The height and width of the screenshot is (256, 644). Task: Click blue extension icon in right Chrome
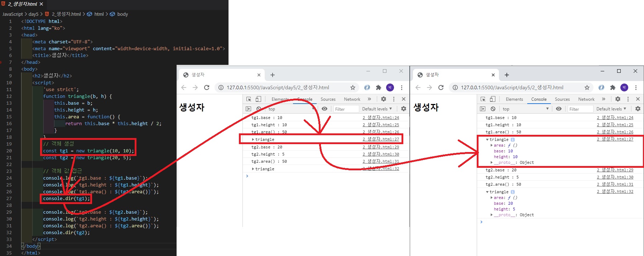point(601,87)
